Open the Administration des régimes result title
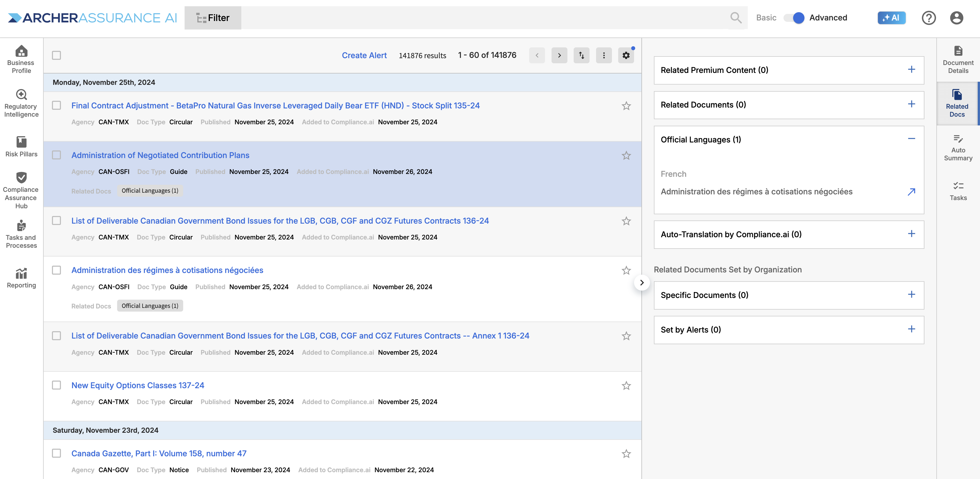 [x=167, y=270]
